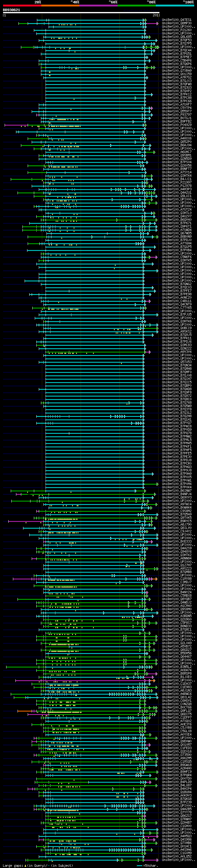197x868 pixels.
Task: Open hit UniRef100_Q8L685
Action: [176, 37]
